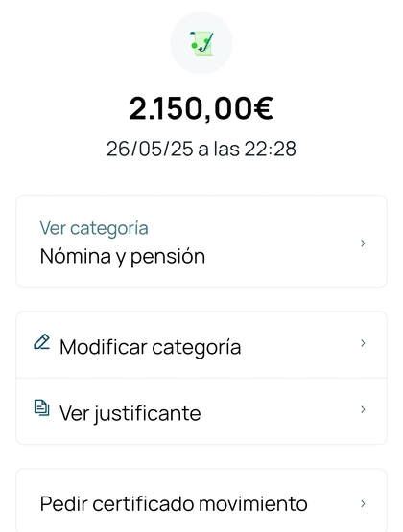Tap the 2.150,00€ amount
The image size is (403, 532).
click(201, 108)
